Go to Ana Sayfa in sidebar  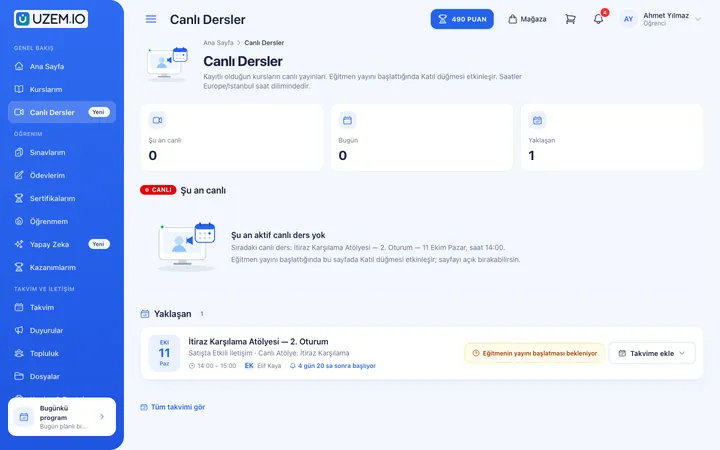pyautogui.click(x=62, y=66)
